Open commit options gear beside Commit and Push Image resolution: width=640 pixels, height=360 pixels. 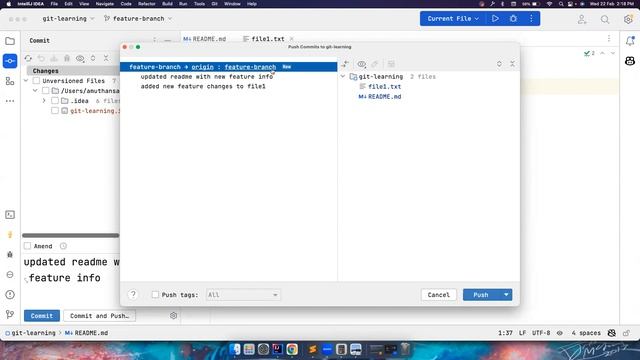[173, 316]
